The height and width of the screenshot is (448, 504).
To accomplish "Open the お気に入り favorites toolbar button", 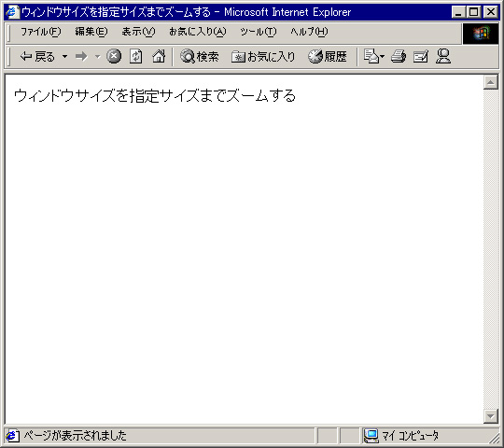I will coord(263,57).
